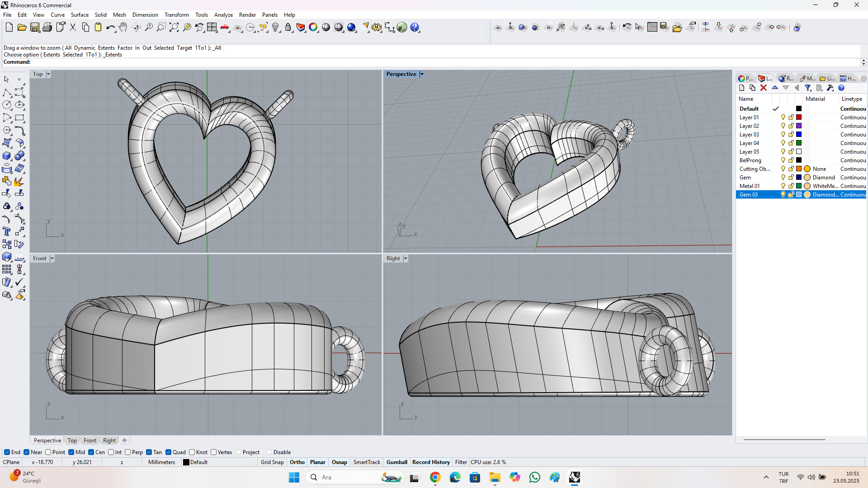Click the layers panel horizontal scrollbar

tap(784, 439)
